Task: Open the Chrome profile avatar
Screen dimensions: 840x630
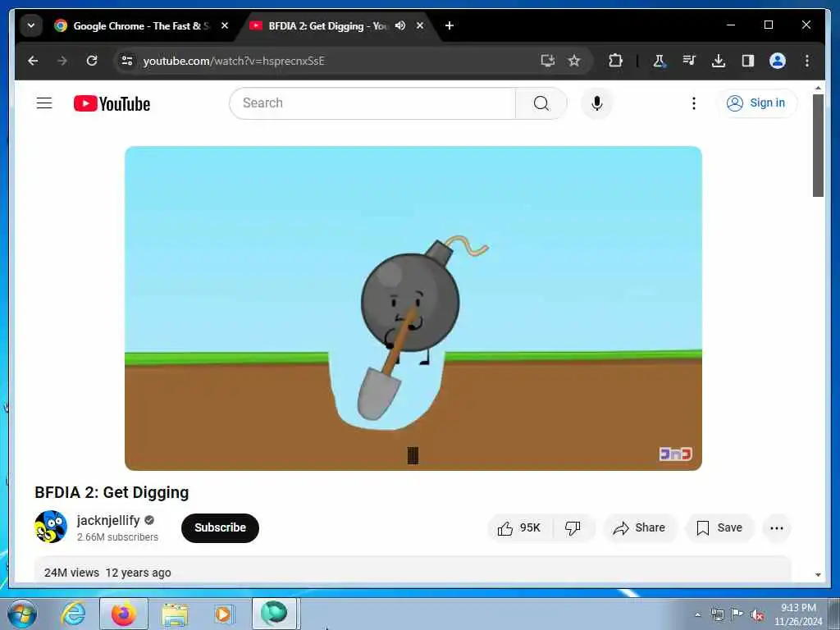Action: point(778,61)
